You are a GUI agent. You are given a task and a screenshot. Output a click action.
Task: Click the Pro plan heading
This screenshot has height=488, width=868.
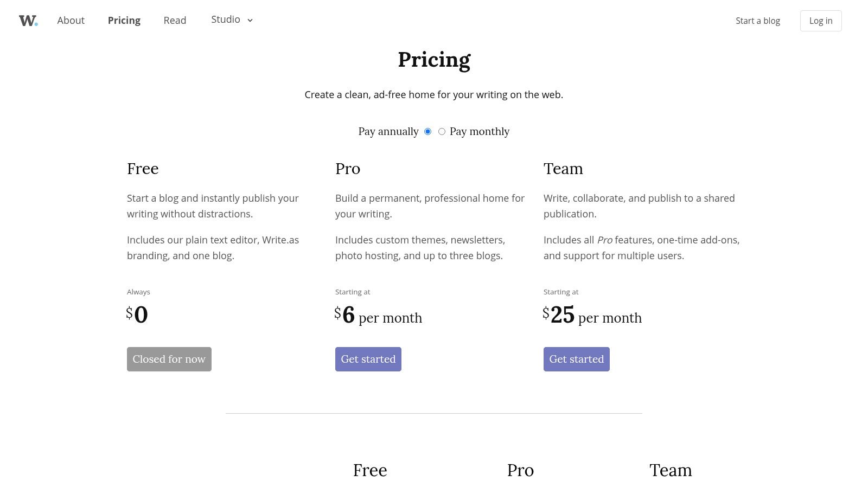(348, 169)
